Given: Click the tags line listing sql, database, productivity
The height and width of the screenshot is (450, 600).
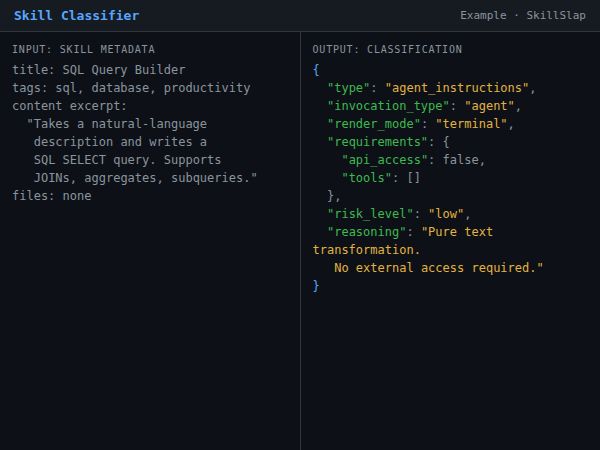Looking at the screenshot, I should [131, 88].
